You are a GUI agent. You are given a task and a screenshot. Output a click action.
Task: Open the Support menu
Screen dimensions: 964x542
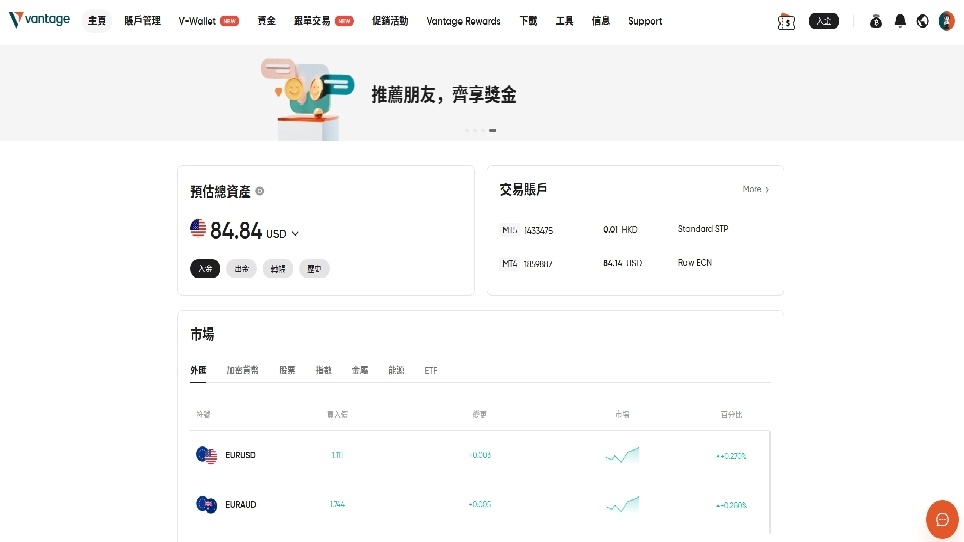pos(645,21)
